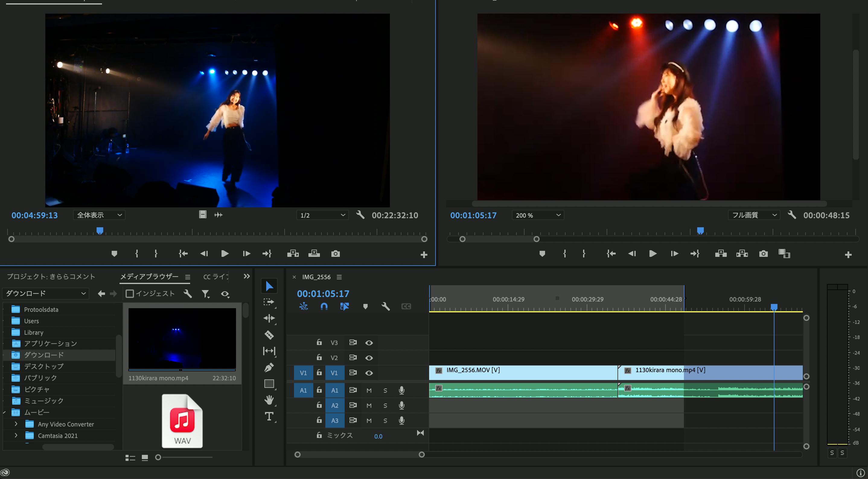Open the 200 % zoom level dropdown
The image size is (868, 479).
[538, 215]
